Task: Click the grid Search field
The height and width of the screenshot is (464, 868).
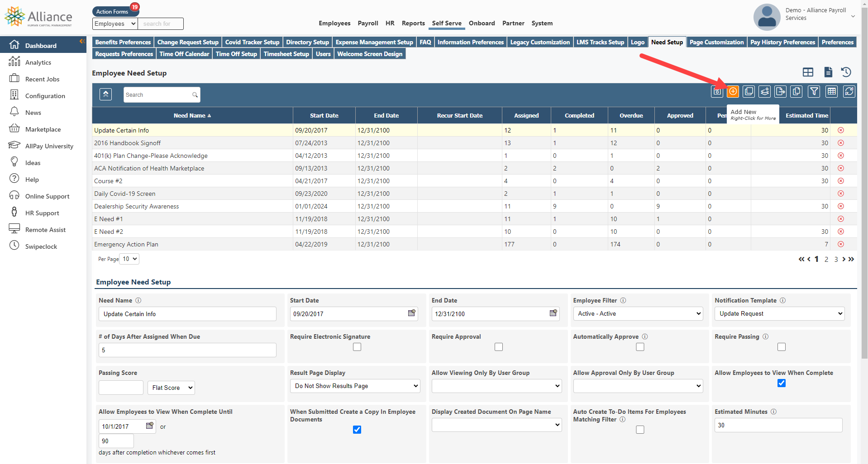Action: tap(162, 95)
